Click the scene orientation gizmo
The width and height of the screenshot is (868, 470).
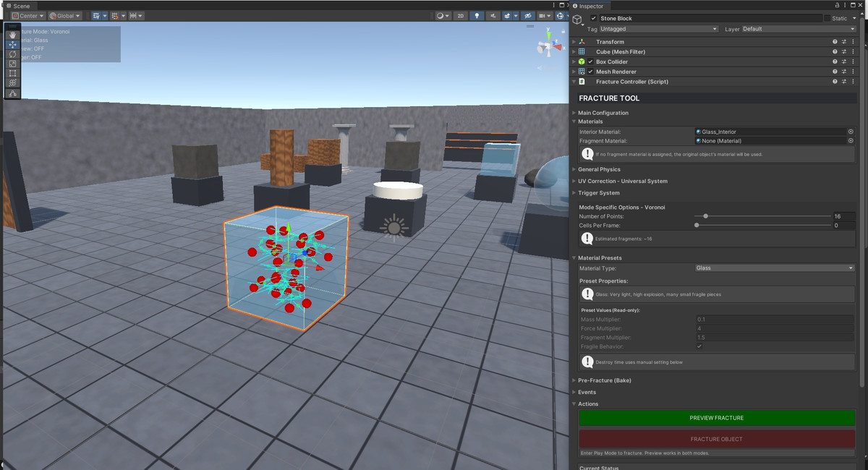[549, 47]
